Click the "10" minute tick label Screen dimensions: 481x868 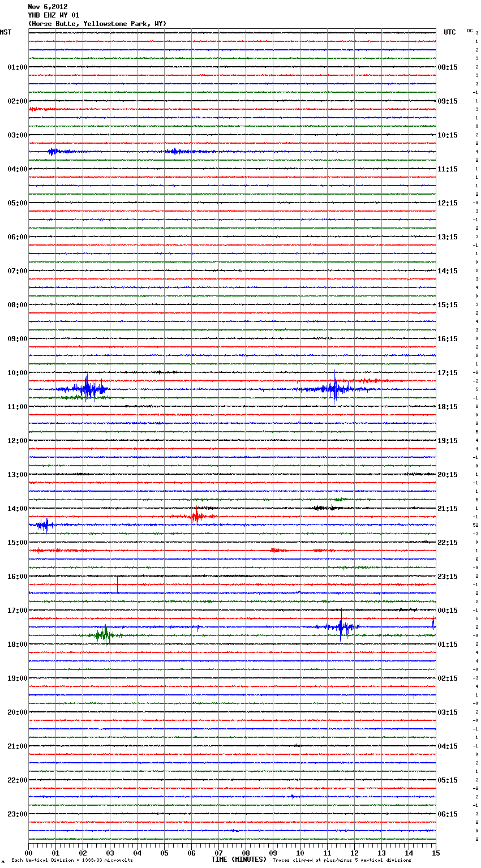click(x=300, y=853)
